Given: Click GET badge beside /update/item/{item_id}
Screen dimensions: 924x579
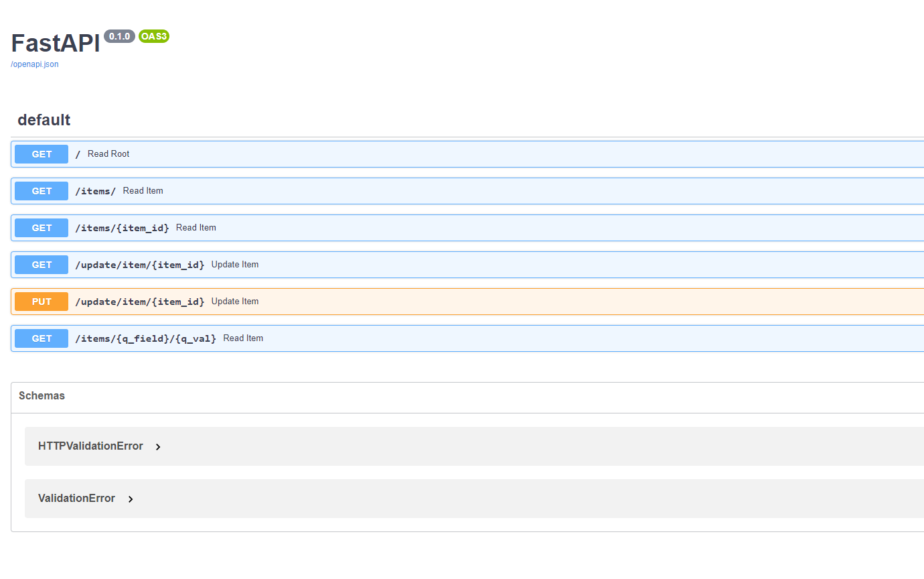Looking at the screenshot, I should (42, 265).
